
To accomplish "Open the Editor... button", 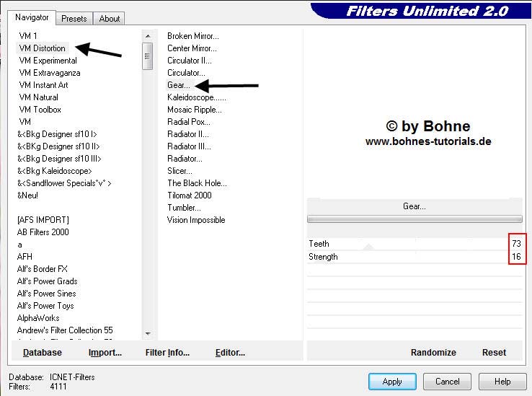I will pyautogui.click(x=230, y=353).
